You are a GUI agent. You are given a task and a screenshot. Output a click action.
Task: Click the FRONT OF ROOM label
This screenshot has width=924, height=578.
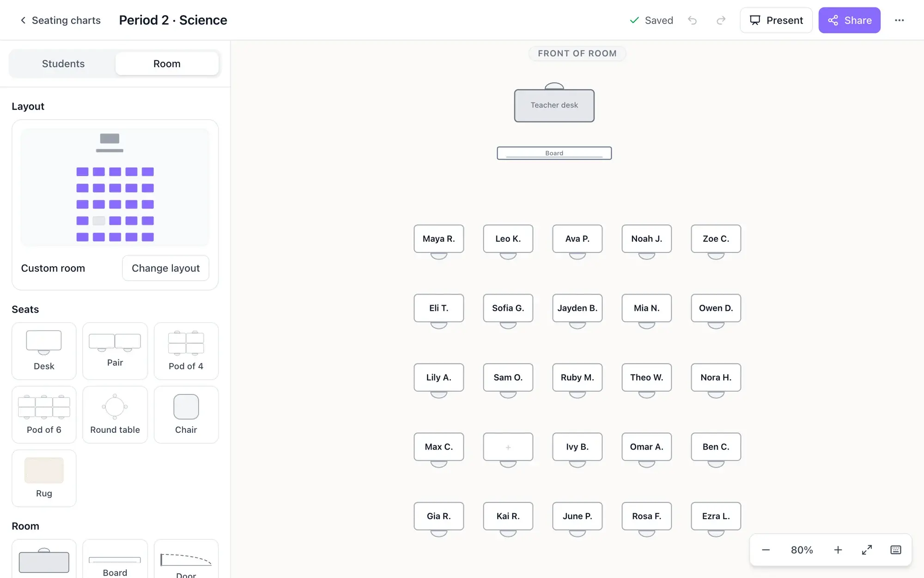pyautogui.click(x=577, y=54)
